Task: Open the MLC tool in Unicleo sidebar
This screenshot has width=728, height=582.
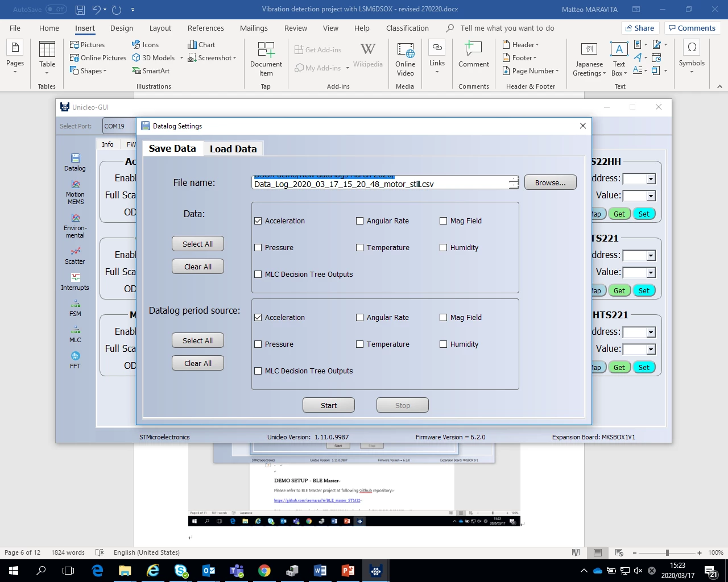Action: pyautogui.click(x=75, y=334)
